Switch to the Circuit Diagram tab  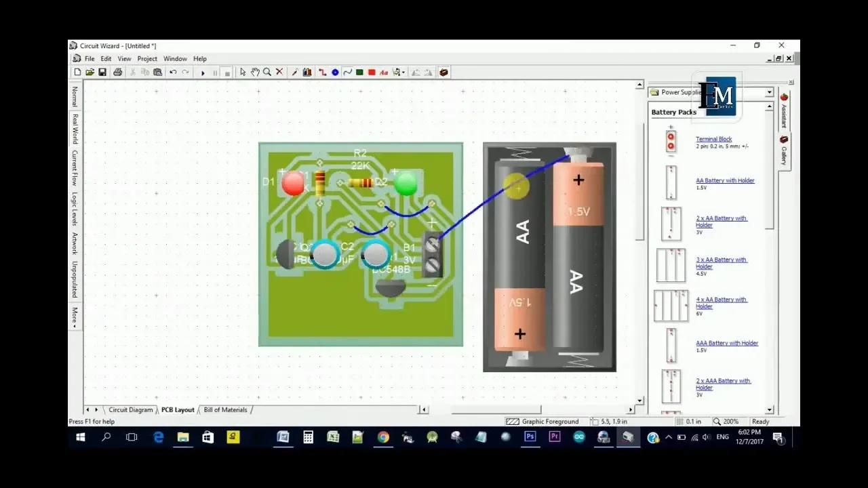click(x=130, y=409)
